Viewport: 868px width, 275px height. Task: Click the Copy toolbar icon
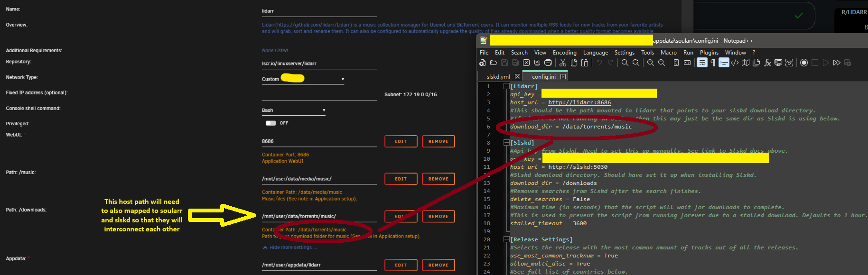click(x=574, y=63)
